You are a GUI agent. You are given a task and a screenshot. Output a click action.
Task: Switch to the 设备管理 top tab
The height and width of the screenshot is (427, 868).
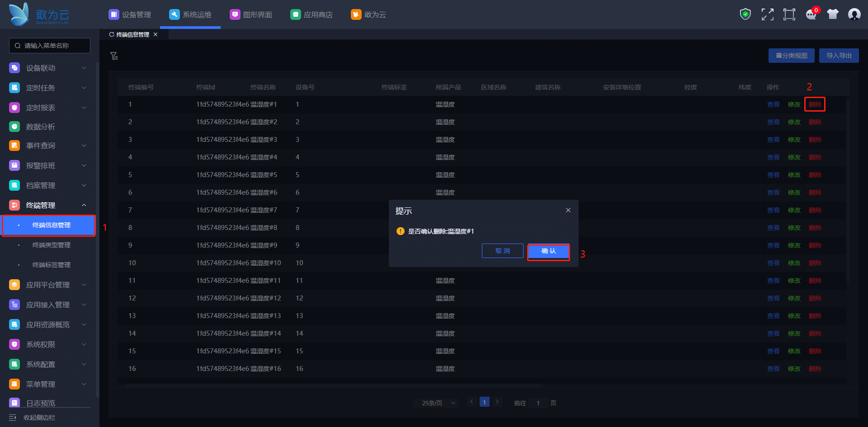tap(130, 15)
